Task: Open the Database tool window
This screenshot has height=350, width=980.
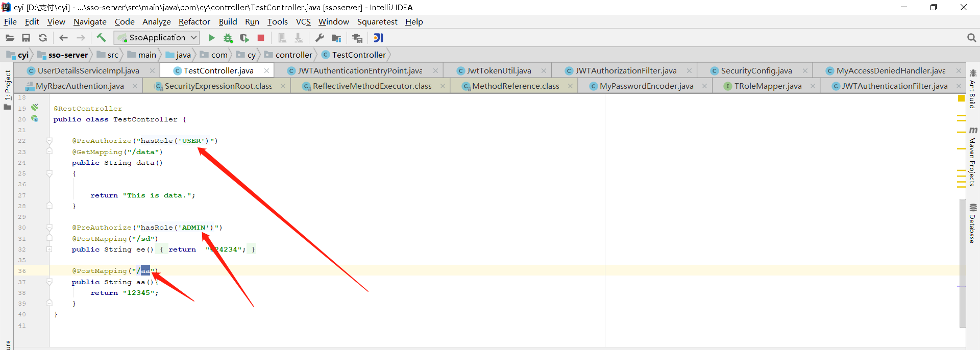Action: 973,223
